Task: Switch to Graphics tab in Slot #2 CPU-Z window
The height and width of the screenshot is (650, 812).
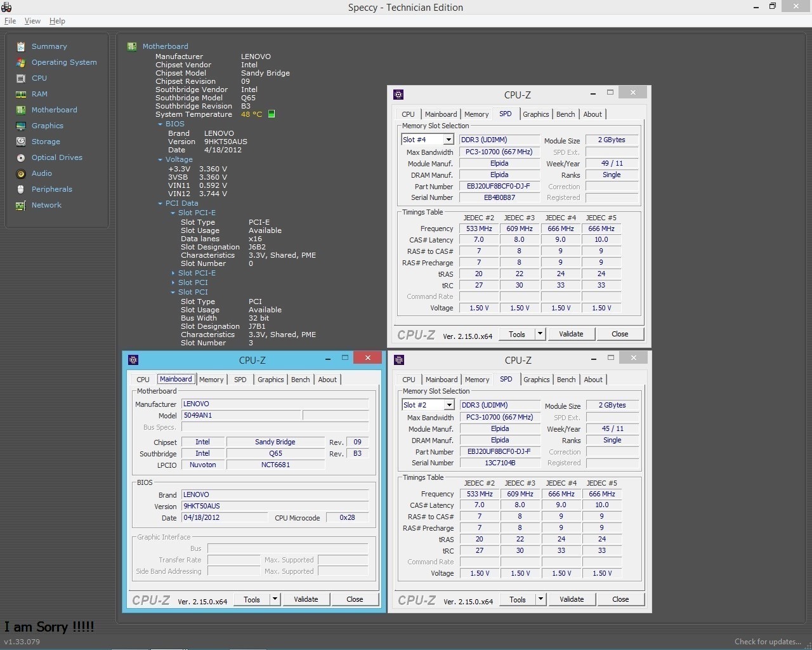Action: (x=537, y=380)
